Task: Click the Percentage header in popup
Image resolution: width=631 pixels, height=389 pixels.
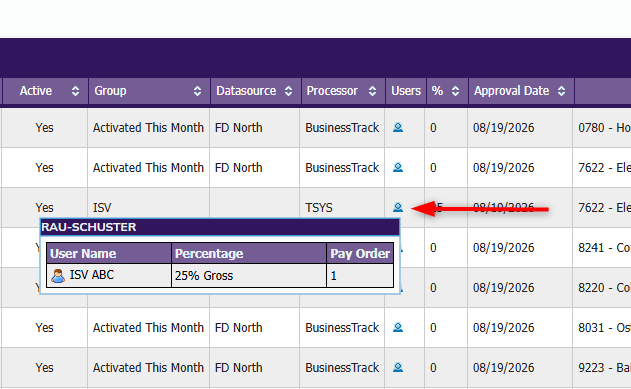Action: click(249, 253)
